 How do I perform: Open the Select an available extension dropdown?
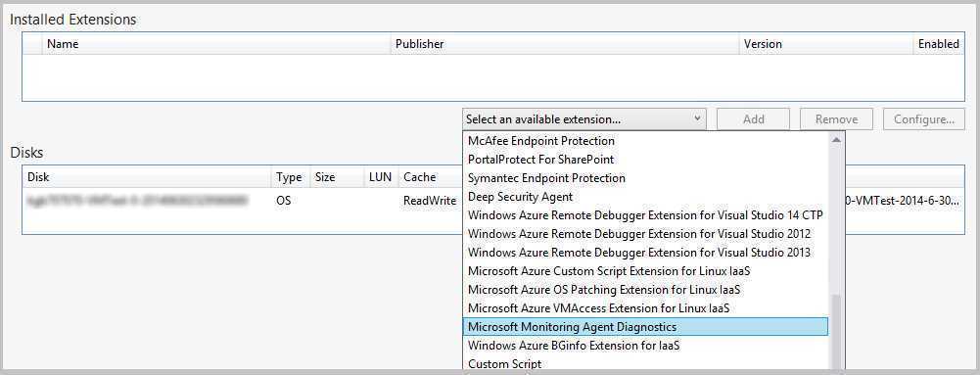coord(583,118)
